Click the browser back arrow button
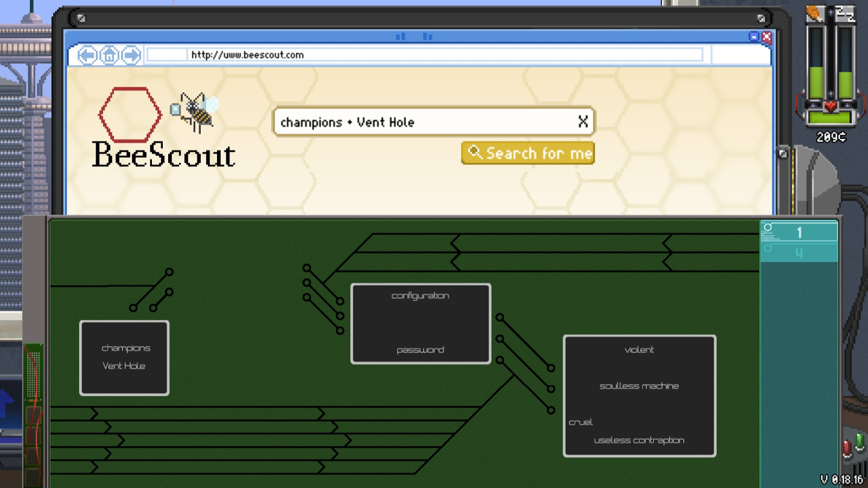868x488 pixels. tap(87, 55)
